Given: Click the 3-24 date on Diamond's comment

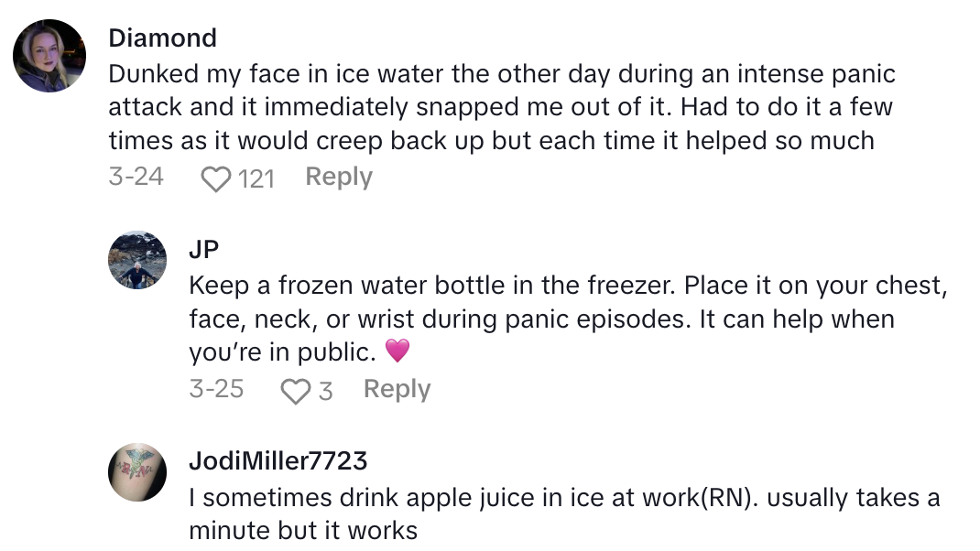Looking at the screenshot, I should [x=136, y=177].
